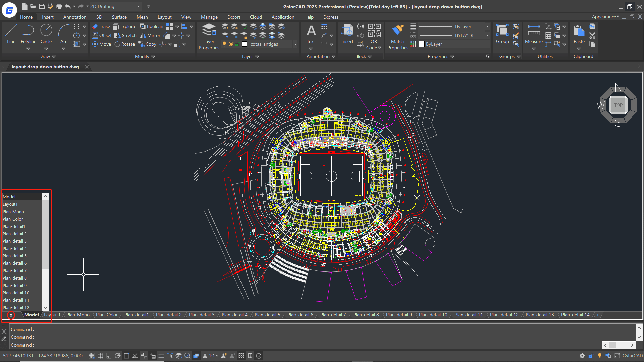Switch to Plan-detail 5 layout tab
Screen dimensions: 644x362
[267, 315]
